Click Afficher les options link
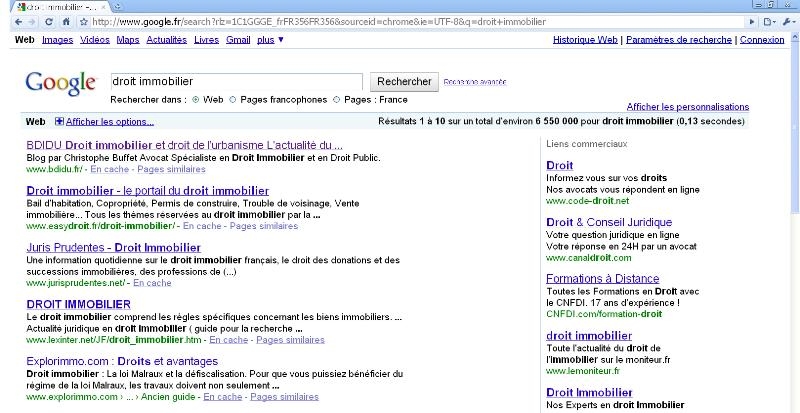The height and width of the screenshot is (413, 800). 110,122
